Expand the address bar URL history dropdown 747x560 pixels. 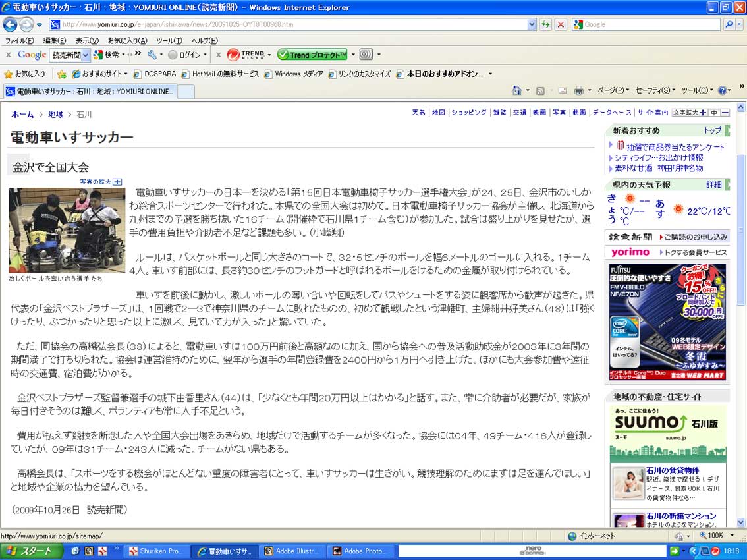pyautogui.click(x=532, y=24)
